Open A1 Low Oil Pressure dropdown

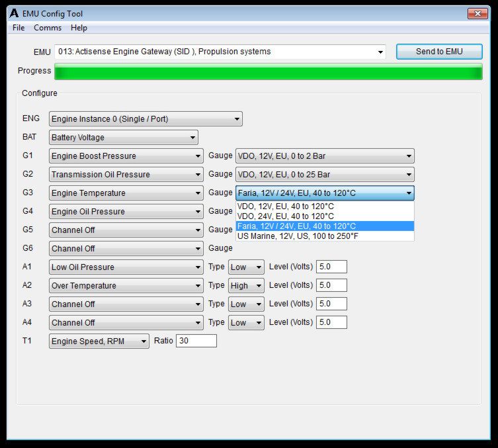[x=126, y=267]
